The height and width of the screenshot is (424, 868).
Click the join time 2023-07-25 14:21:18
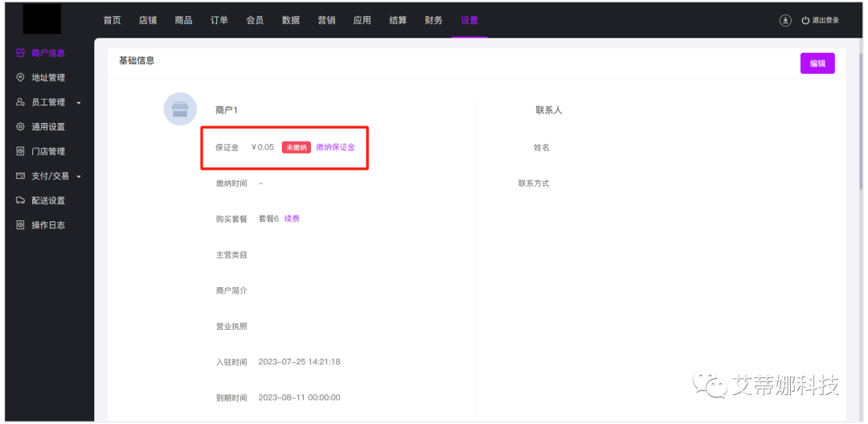(x=300, y=362)
